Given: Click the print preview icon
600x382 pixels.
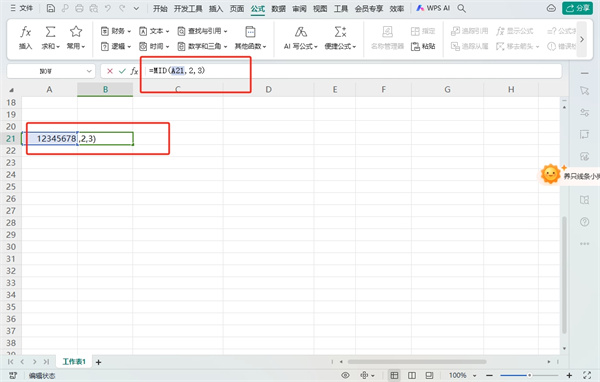Looking at the screenshot, I should click(93, 8).
